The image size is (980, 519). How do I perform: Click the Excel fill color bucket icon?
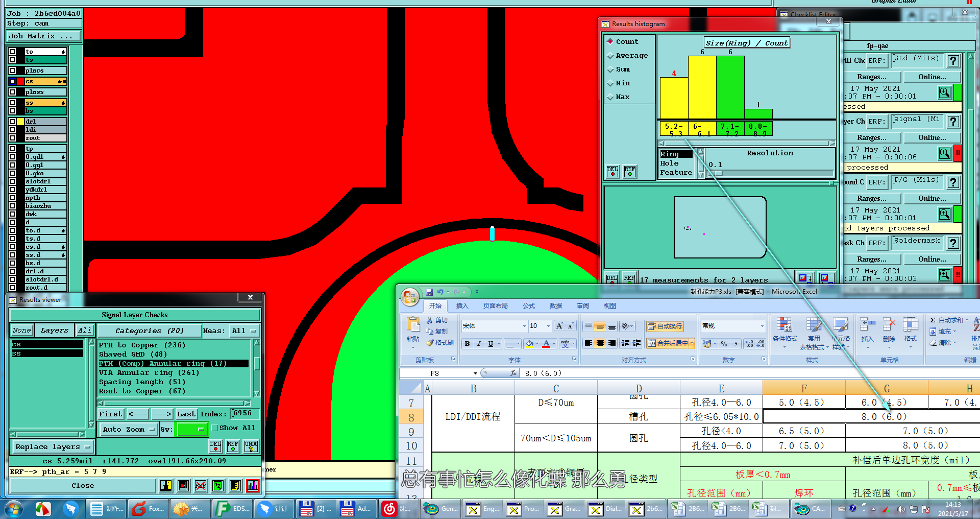click(x=530, y=344)
